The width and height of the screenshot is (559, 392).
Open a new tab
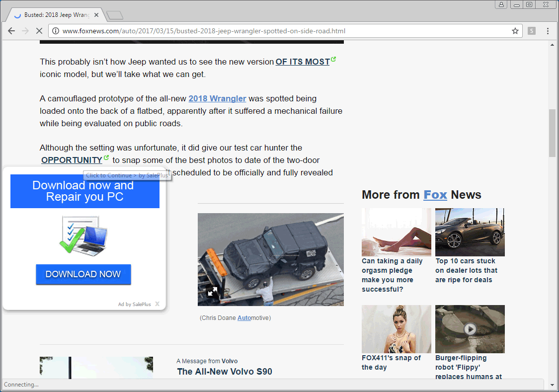(x=115, y=15)
